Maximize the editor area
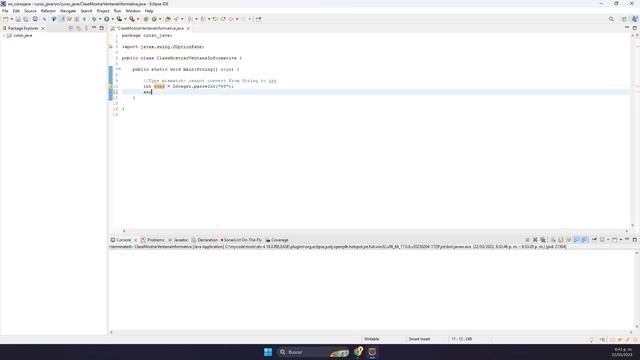The image size is (640, 360). point(634,28)
